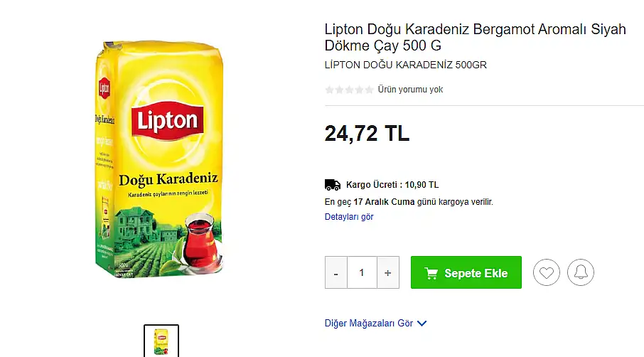Open the Diğer Mağazaları Gör link

(x=369, y=324)
